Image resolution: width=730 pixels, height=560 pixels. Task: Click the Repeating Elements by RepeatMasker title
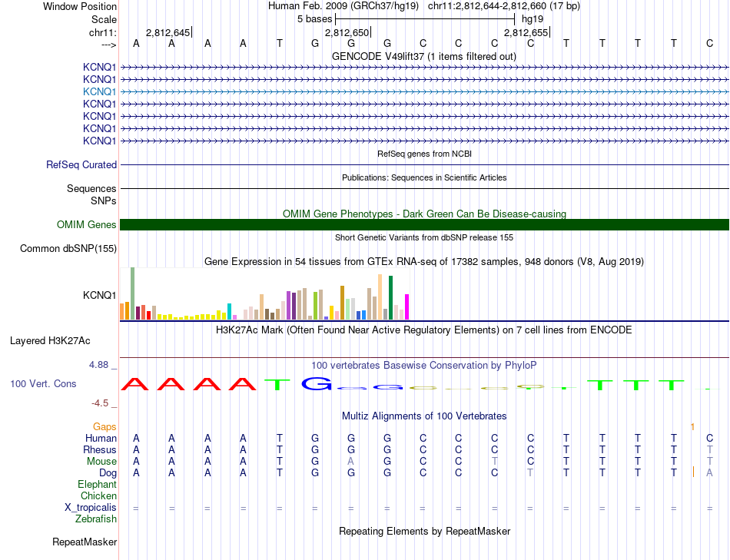click(425, 531)
